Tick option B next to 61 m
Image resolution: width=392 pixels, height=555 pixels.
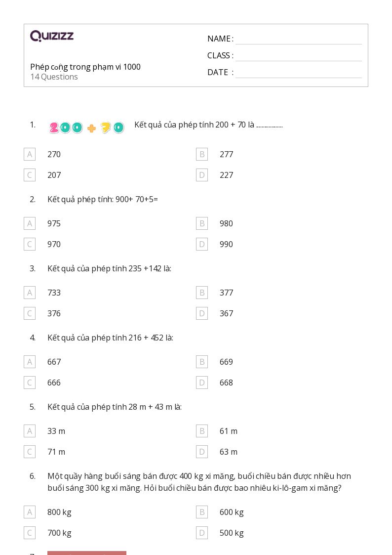[x=202, y=431]
